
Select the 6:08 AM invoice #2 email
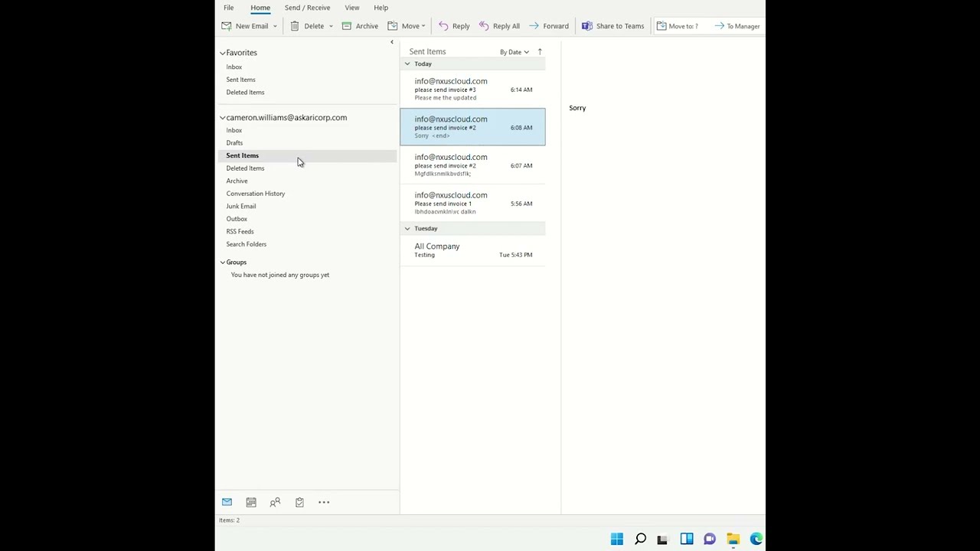pyautogui.click(x=472, y=127)
